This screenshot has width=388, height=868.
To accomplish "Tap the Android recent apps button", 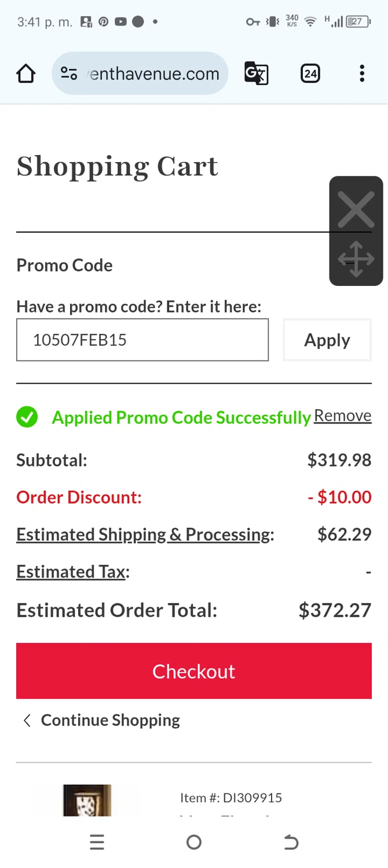I will [97, 842].
